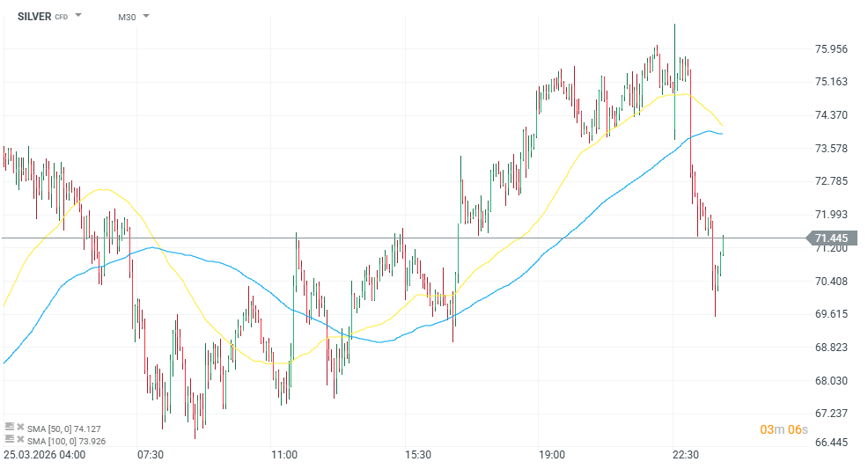The height and width of the screenshot is (469, 868).
Task: Remove the SMA 50 indicator
Action: (20, 427)
